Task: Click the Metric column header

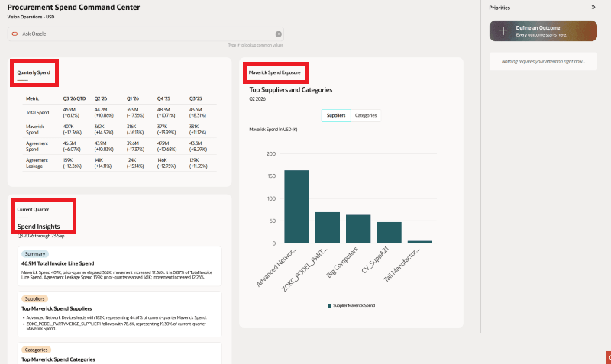Action: [x=33, y=99]
